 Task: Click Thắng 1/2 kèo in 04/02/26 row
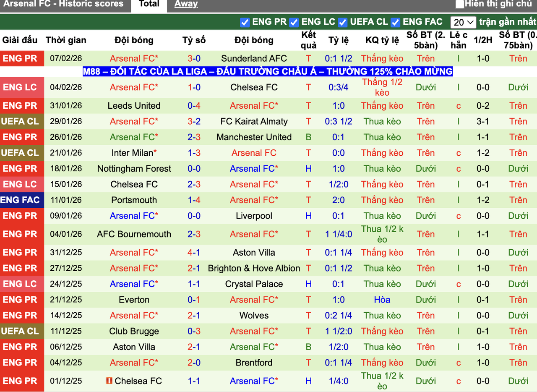click(382, 87)
